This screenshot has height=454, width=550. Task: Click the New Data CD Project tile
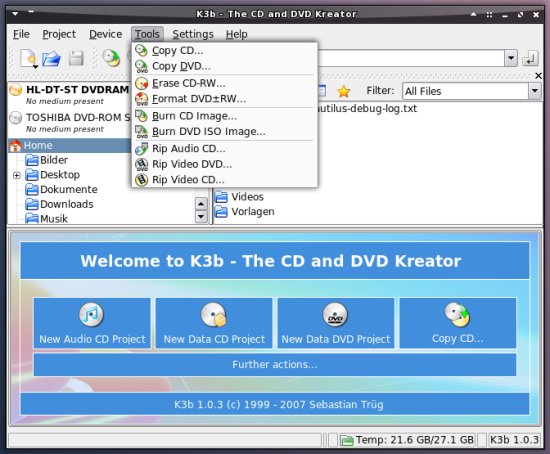point(214,323)
